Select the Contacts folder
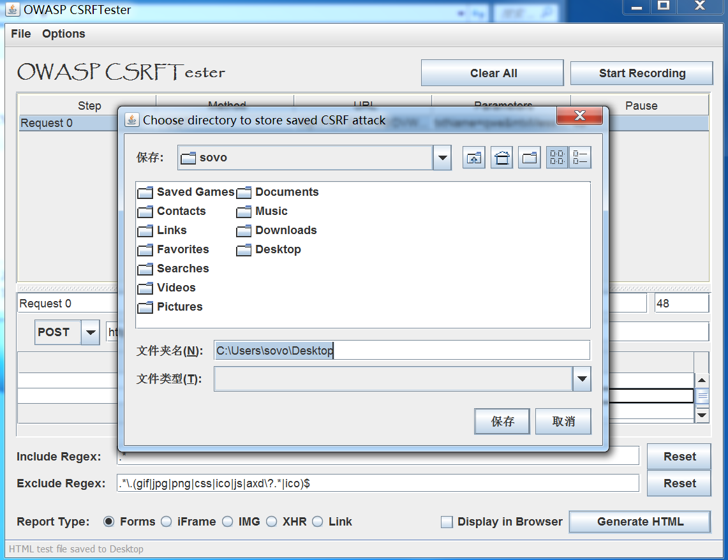The width and height of the screenshot is (728, 560). 172,211
